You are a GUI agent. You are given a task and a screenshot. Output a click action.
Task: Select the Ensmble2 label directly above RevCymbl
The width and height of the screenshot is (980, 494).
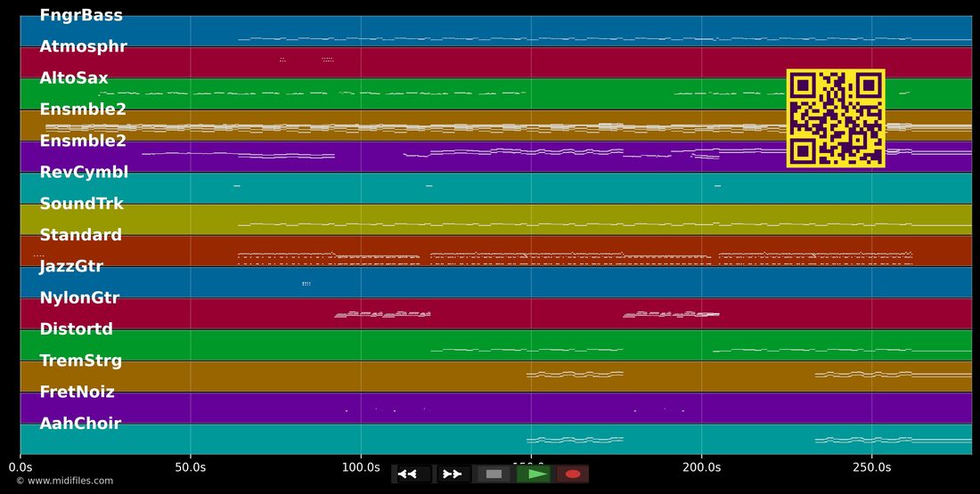coord(83,141)
